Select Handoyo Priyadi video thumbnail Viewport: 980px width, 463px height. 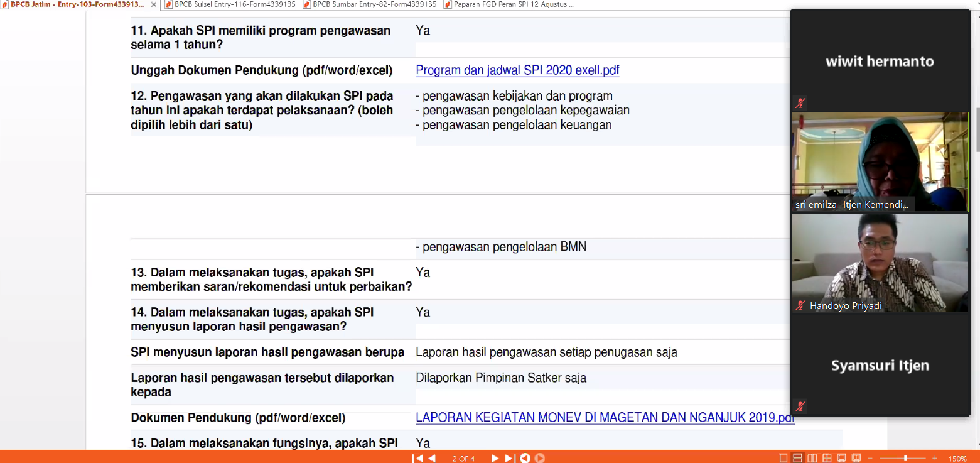point(880,263)
